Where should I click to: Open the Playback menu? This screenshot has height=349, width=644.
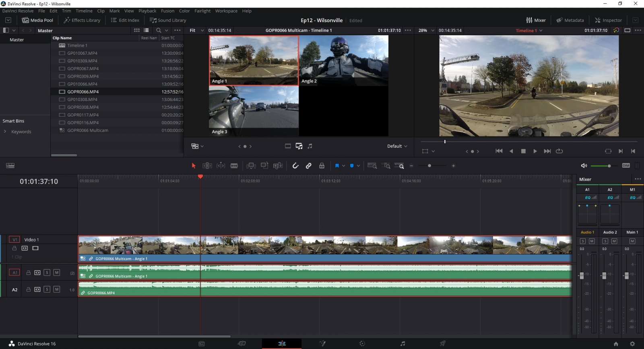pyautogui.click(x=147, y=11)
